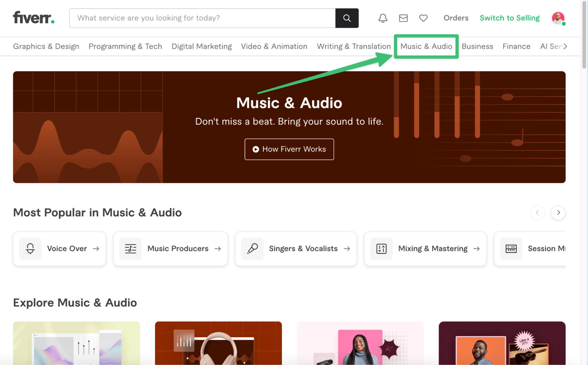Viewport: 588px width, 365px height.
Task: Click the Fiverr logo
Action: 34,18
